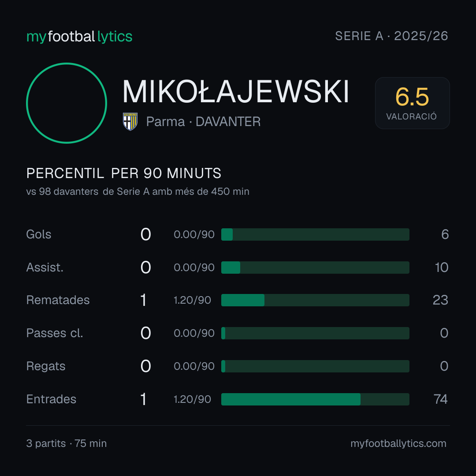Click the 3 partits · 75 min footer text

pyautogui.click(x=67, y=443)
